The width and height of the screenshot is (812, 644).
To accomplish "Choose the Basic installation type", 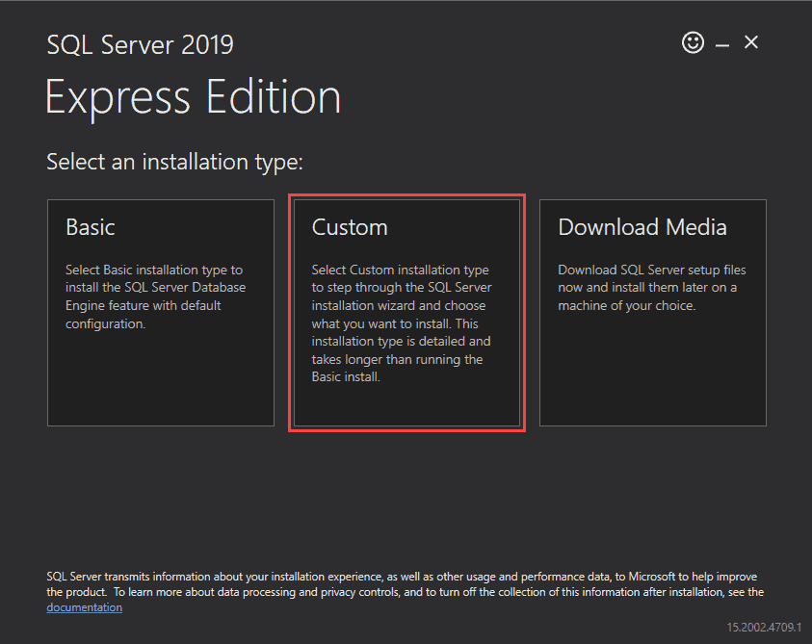I will point(161,313).
